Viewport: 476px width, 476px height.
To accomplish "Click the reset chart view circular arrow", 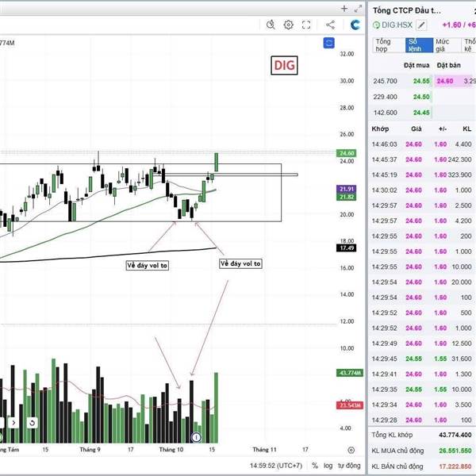I will (x=32, y=423).
